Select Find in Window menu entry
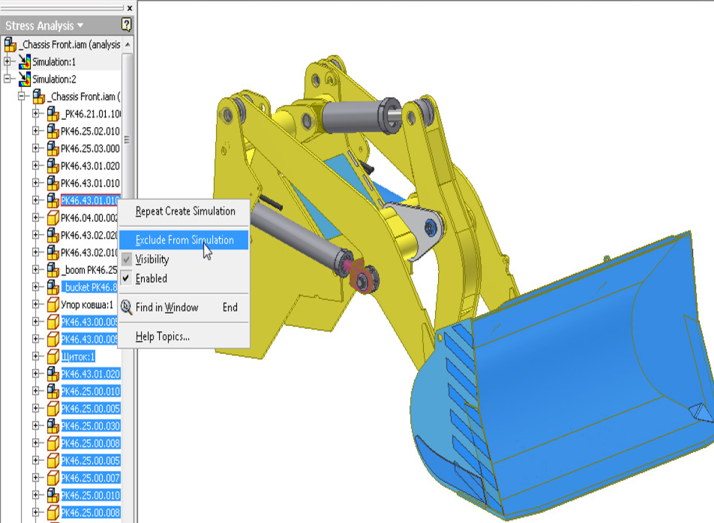714x523 pixels. [184, 307]
